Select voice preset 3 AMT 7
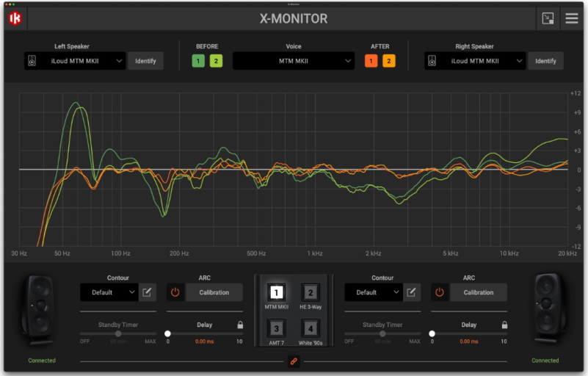 coord(276,328)
